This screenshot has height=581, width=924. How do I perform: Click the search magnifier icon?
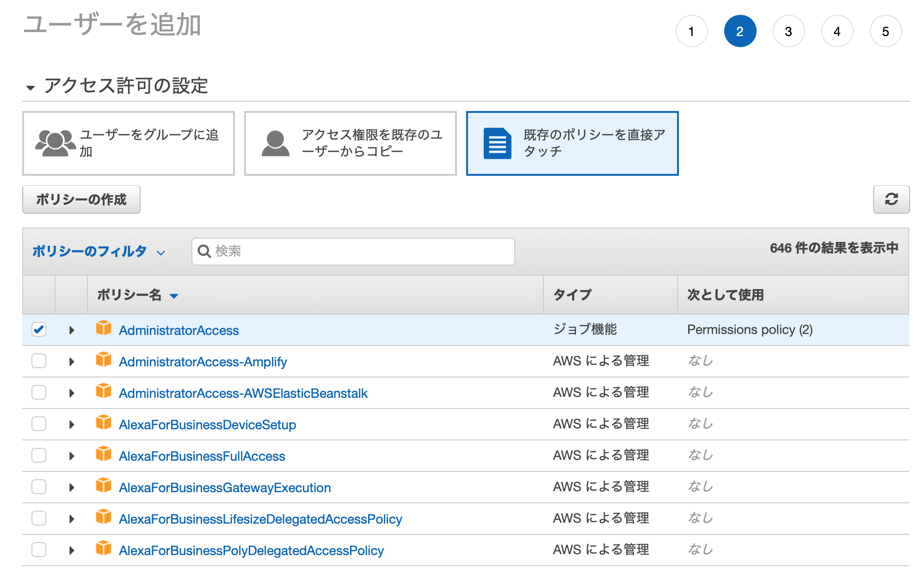[x=204, y=251]
